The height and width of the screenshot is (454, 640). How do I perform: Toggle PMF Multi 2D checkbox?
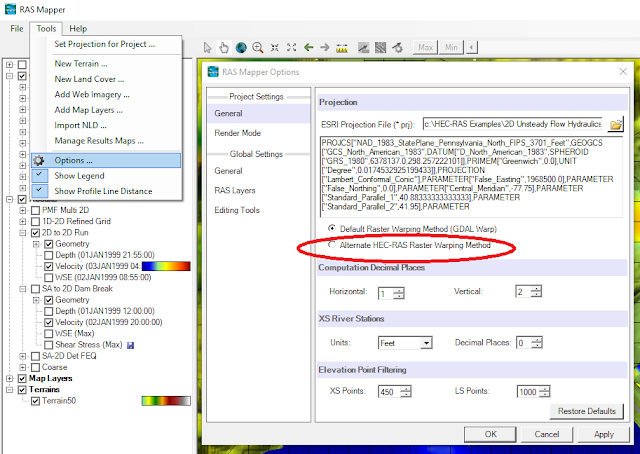[36, 210]
